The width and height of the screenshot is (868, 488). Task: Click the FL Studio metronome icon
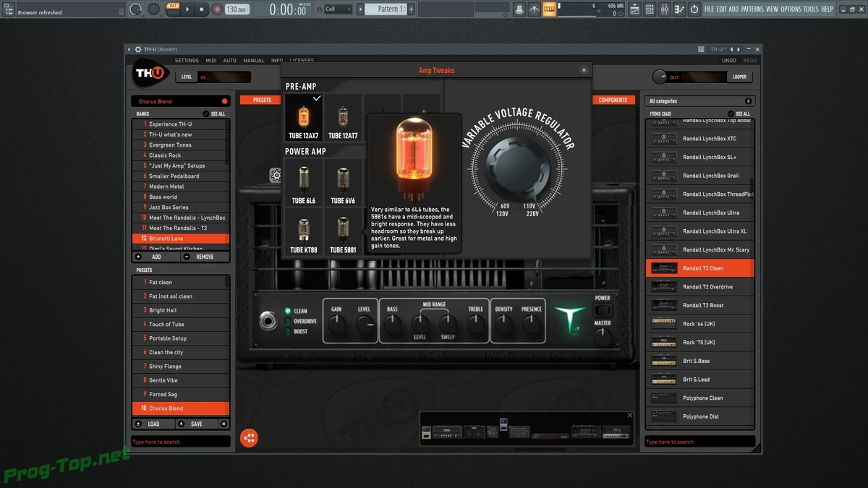(519, 9)
